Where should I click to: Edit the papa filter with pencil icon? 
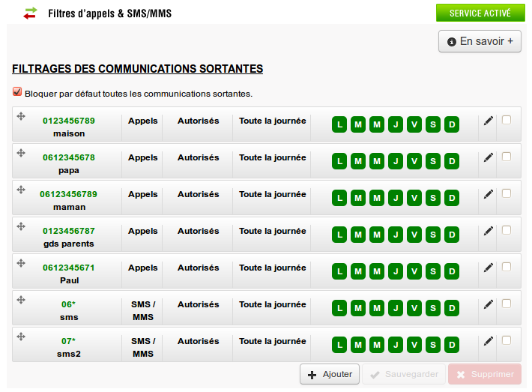[x=489, y=157]
